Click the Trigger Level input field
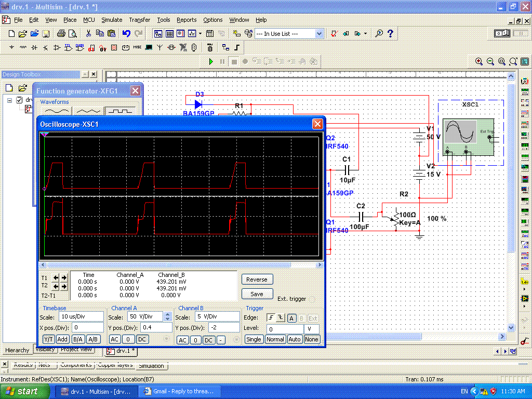Screen dimensions: 532x399 click(285, 329)
